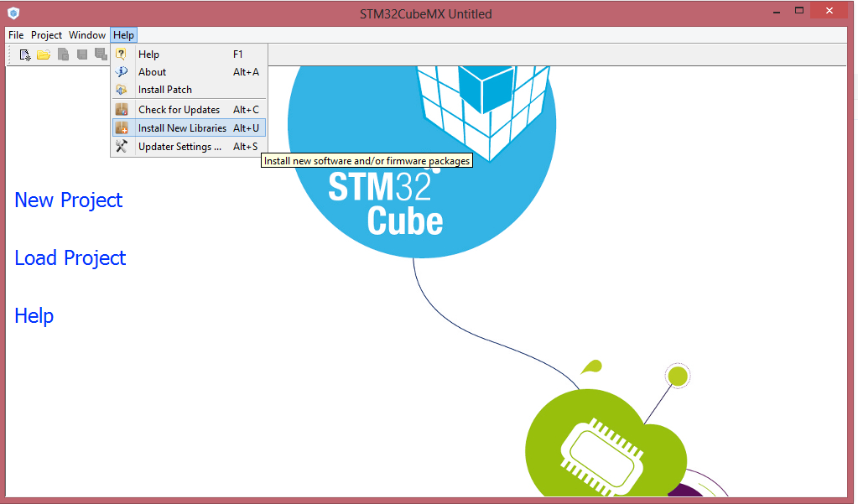The image size is (858, 504).
Task: Click the Save Project As toolbar icon
Action: (x=101, y=55)
